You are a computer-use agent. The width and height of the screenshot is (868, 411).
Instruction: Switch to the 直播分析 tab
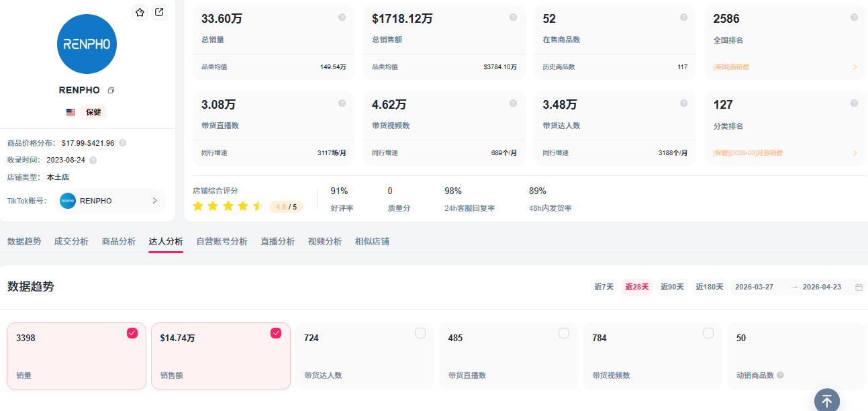click(277, 242)
